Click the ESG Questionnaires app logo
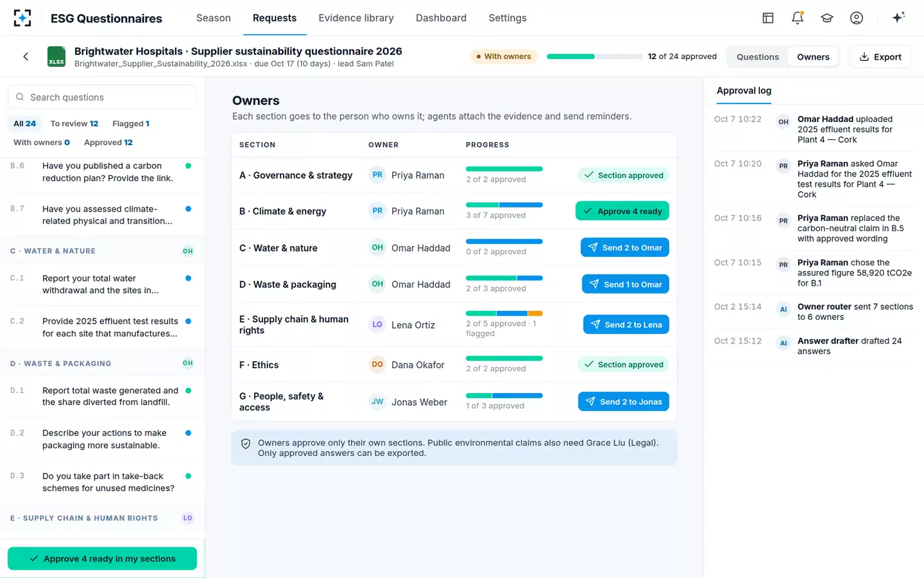924x578 pixels. (x=22, y=18)
